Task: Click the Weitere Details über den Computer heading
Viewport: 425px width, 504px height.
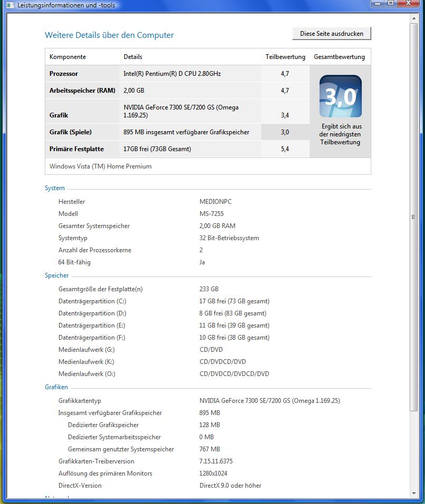Action: tap(110, 35)
